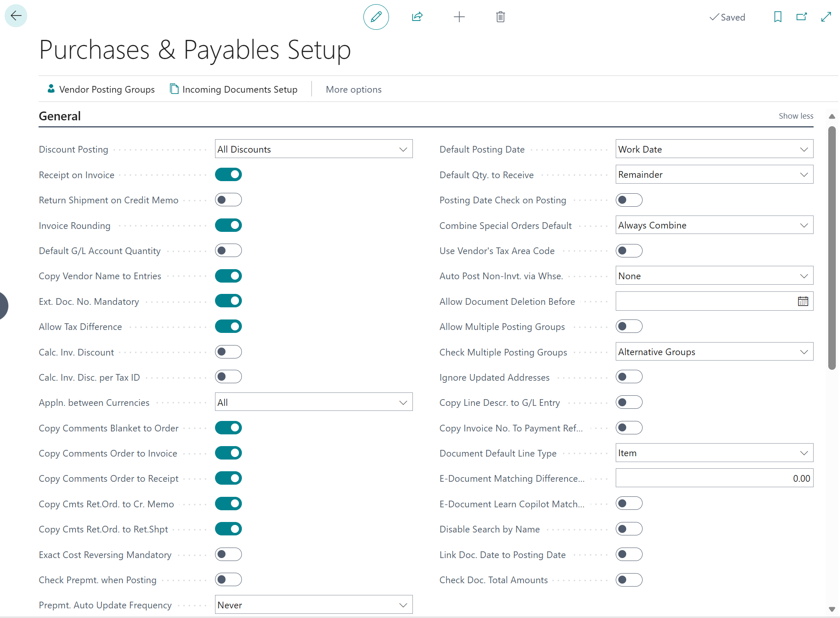840x618 pixels.
Task: Click the expand to full screen icon
Action: coord(826,17)
